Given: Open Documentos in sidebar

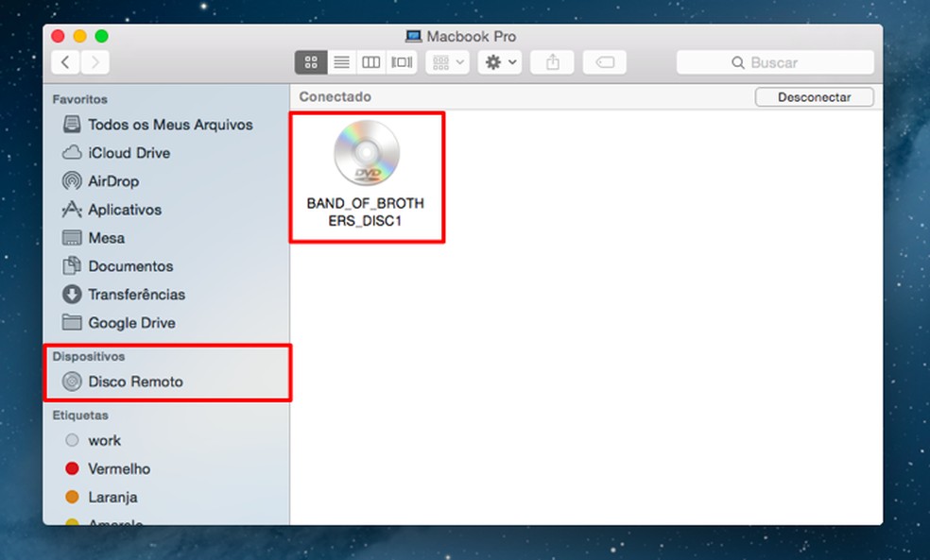Looking at the screenshot, I should [x=118, y=266].
